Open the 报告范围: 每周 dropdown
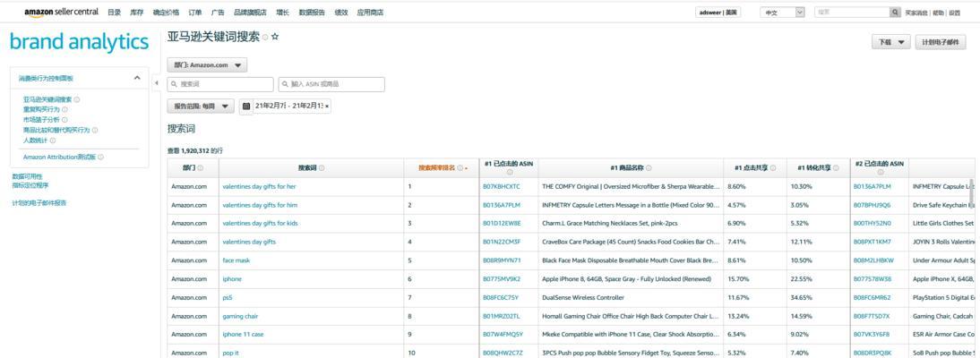Screen dimensions: 980x358 (x=201, y=107)
